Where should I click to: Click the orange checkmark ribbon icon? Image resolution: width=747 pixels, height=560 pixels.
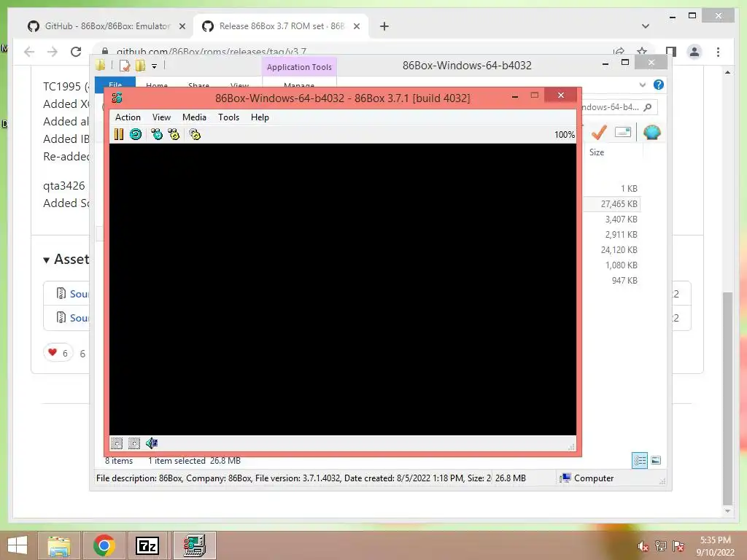click(x=599, y=133)
